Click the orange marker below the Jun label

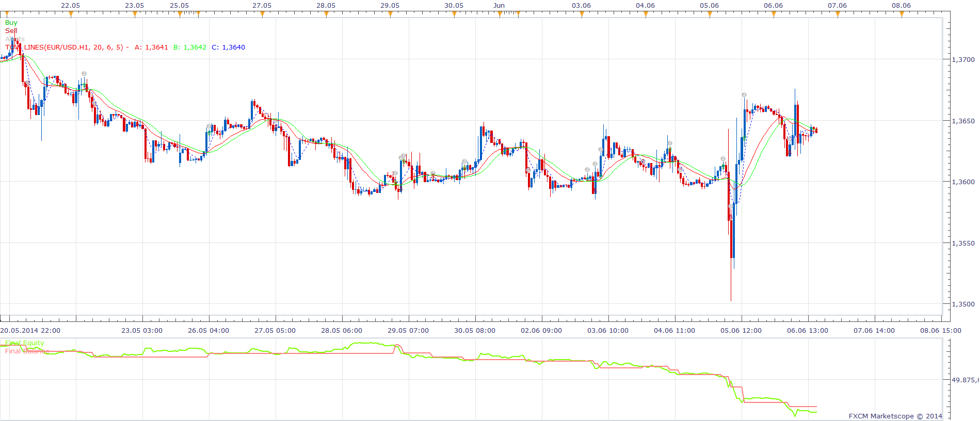click(x=499, y=14)
